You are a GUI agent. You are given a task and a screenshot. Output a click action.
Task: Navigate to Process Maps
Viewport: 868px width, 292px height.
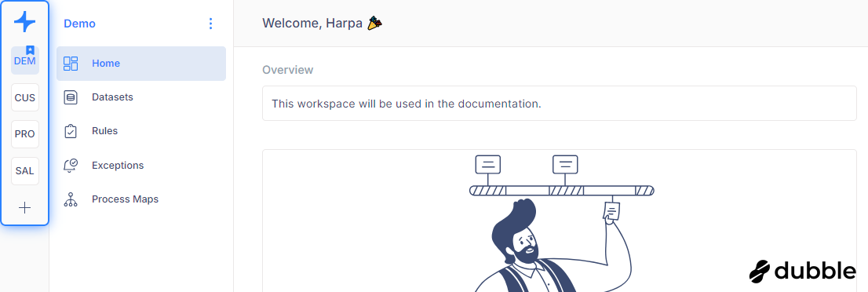(141, 199)
